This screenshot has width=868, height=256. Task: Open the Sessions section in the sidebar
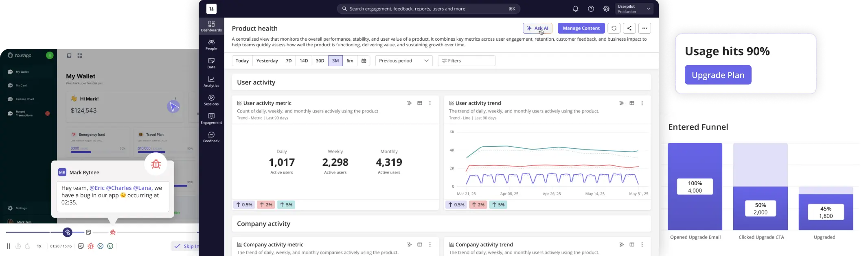click(x=211, y=100)
